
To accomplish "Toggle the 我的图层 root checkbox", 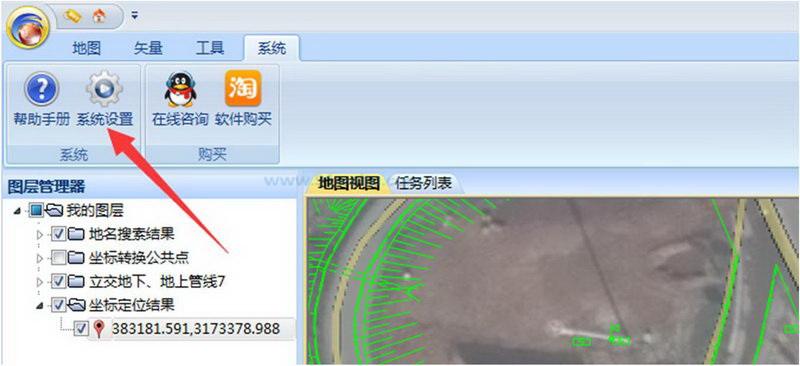I will [35, 210].
